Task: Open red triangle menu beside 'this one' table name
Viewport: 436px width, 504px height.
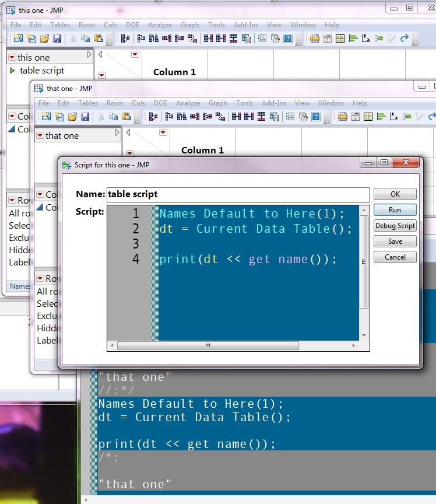Action: click(12, 57)
